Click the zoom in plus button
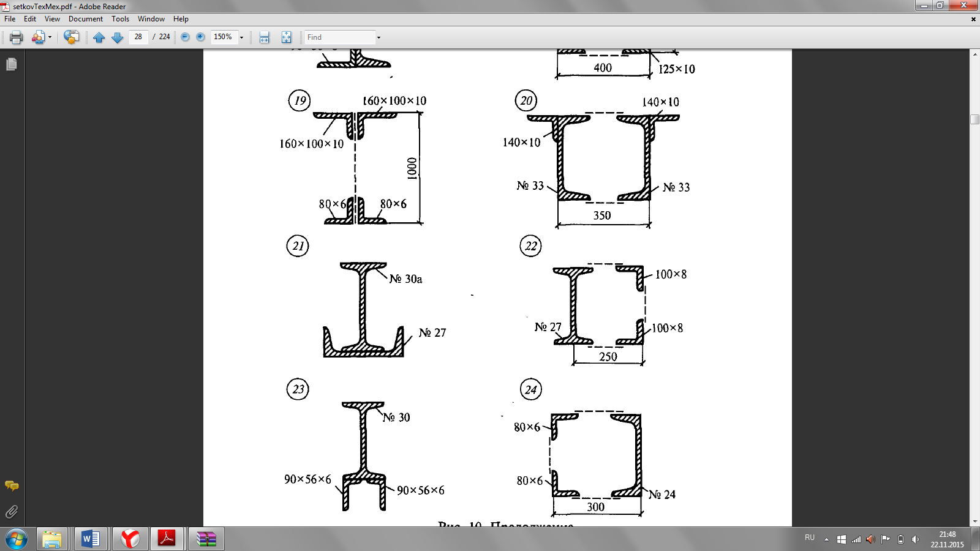Viewport: 980px width, 551px height. [200, 37]
